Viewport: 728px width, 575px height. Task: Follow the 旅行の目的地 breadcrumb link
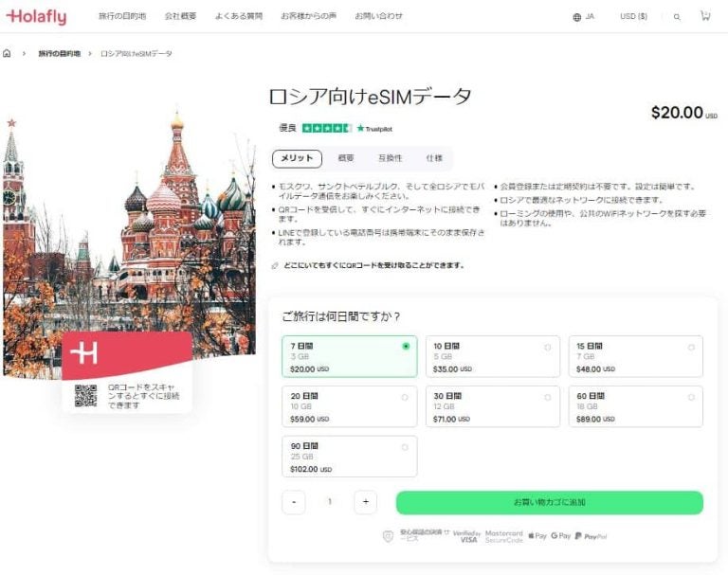[59, 53]
